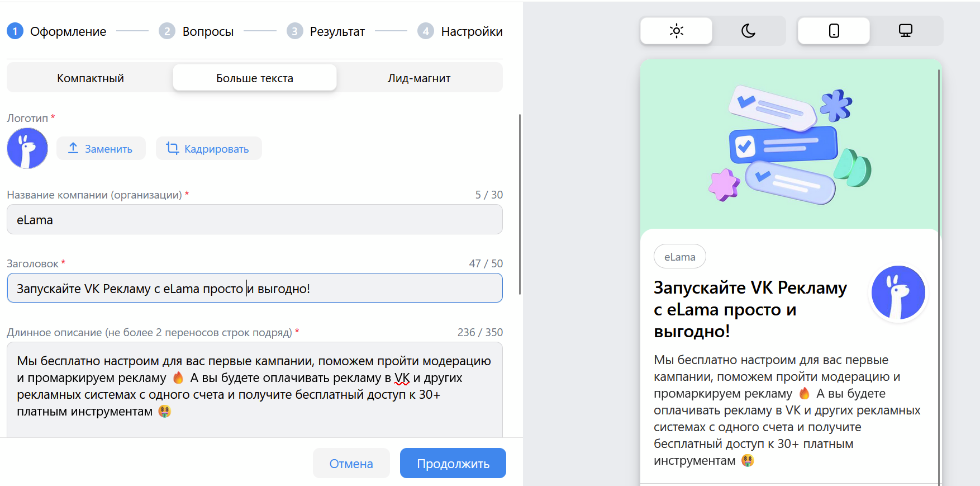980x486 pixels.
Task: Select mobile phone preview mode icon
Action: (x=834, y=31)
